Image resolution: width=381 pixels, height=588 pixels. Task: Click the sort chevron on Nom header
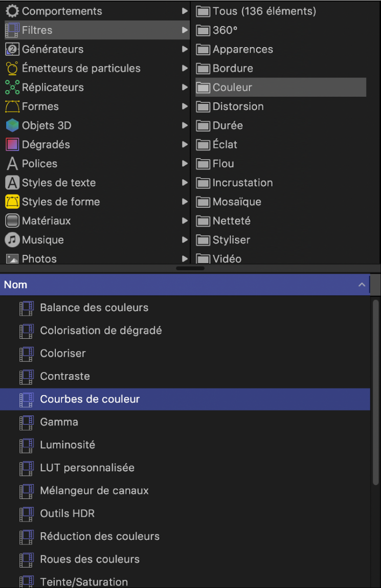[362, 285]
